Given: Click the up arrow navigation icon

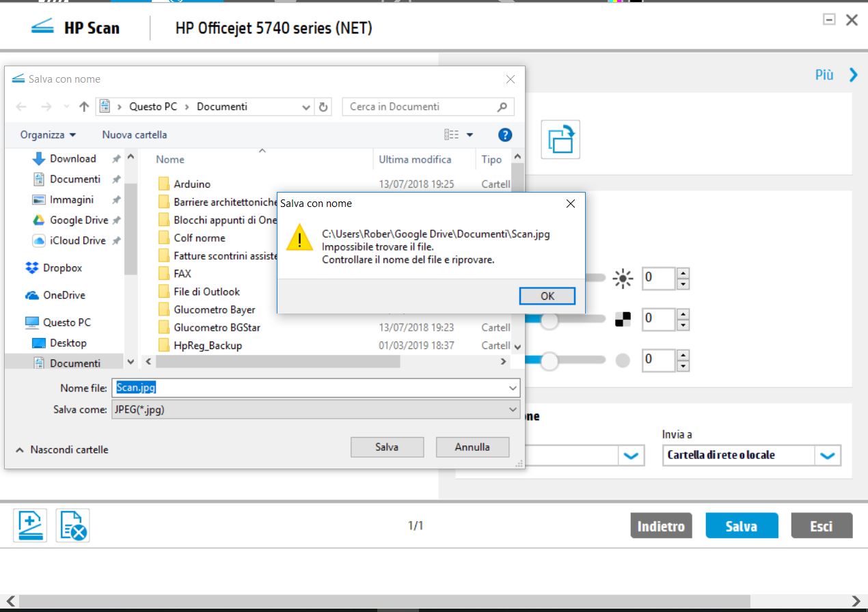Looking at the screenshot, I should [84, 107].
